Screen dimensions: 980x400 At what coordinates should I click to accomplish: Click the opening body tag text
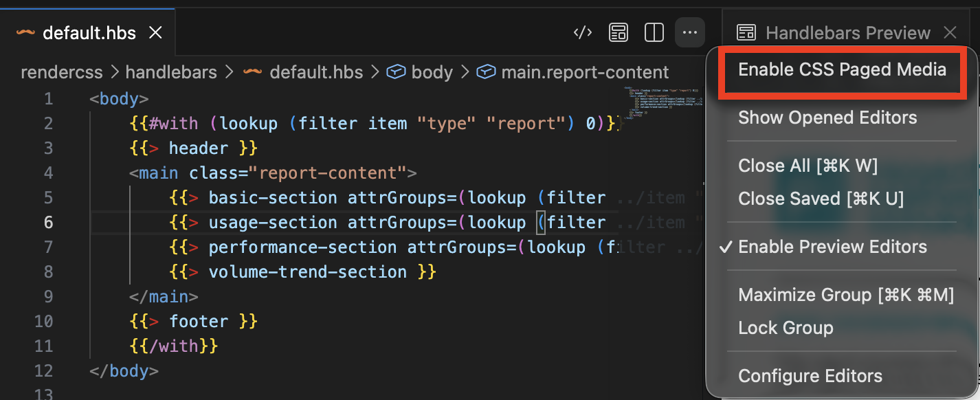point(119,99)
